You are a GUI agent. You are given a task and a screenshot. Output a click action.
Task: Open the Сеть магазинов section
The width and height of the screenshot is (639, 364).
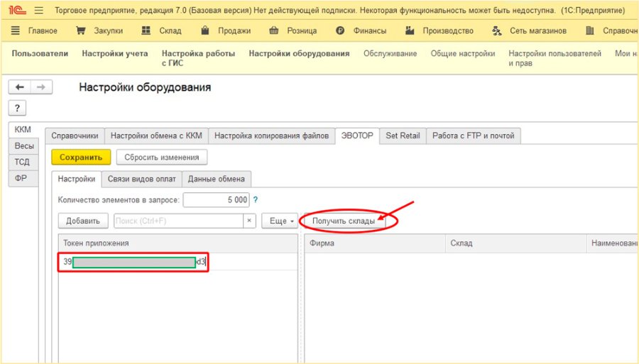click(x=529, y=31)
